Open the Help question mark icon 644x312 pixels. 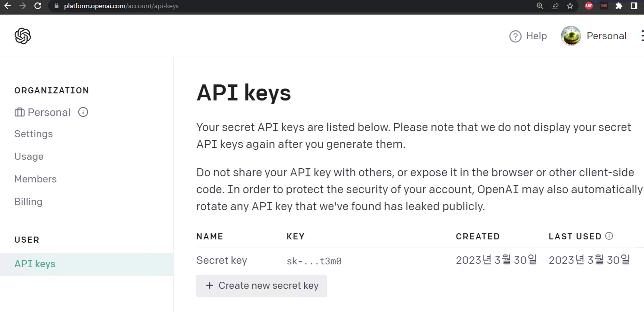pos(515,36)
